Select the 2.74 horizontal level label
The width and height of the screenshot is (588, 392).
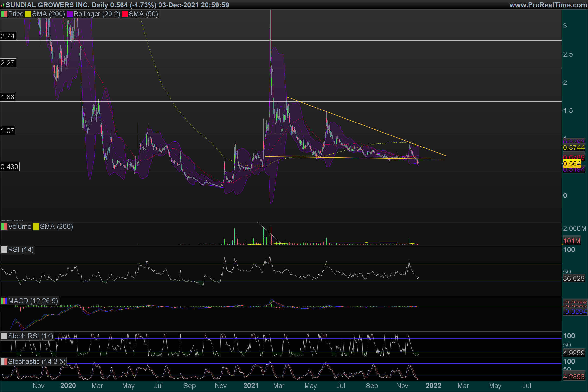(8, 36)
